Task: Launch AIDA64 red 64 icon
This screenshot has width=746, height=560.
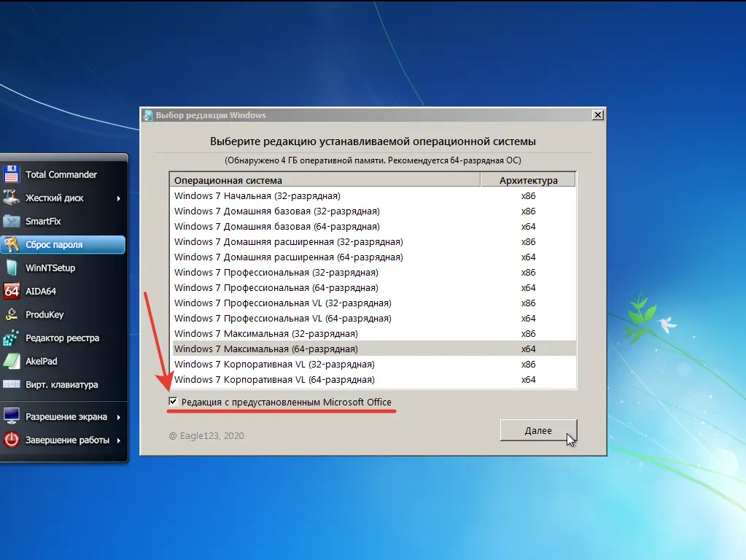Action: 12,291
